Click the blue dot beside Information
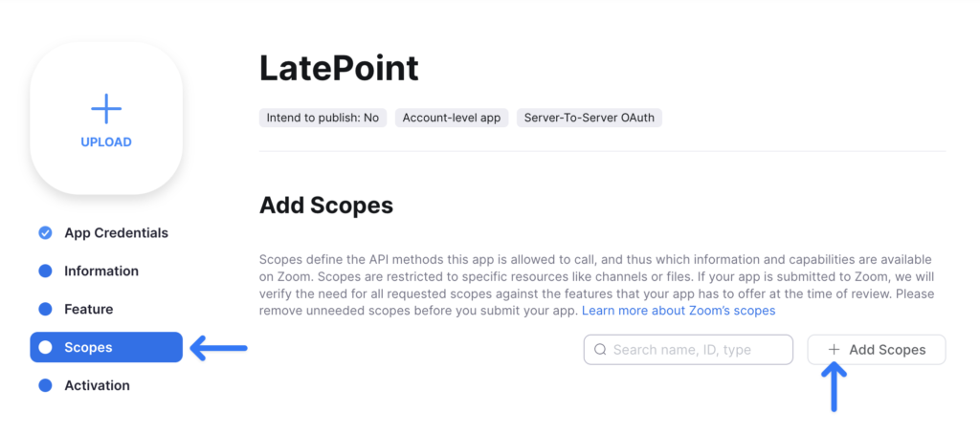 (45, 271)
